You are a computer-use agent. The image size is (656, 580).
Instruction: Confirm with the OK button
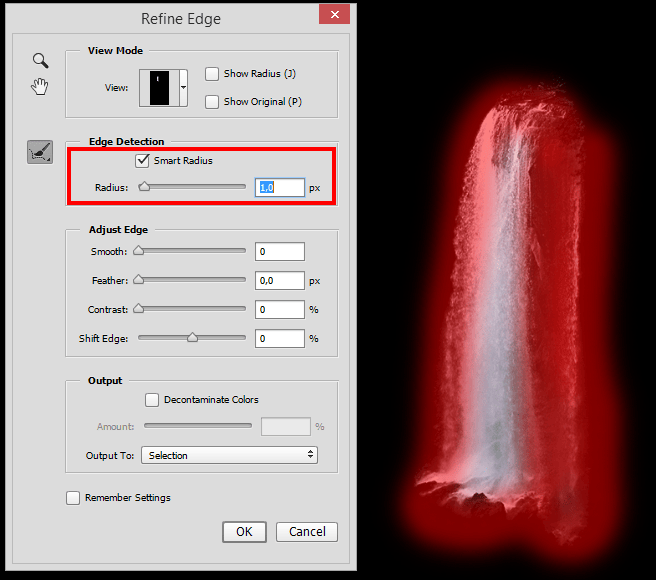tap(244, 532)
